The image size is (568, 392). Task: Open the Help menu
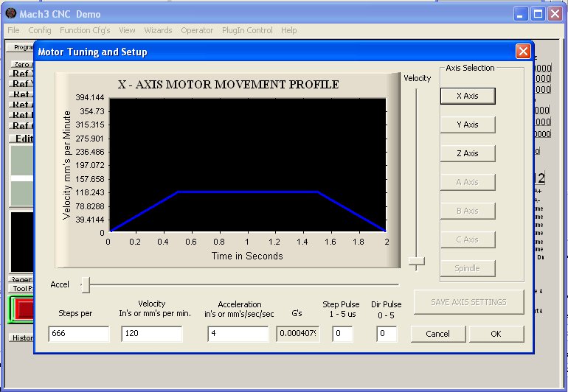point(289,30)
